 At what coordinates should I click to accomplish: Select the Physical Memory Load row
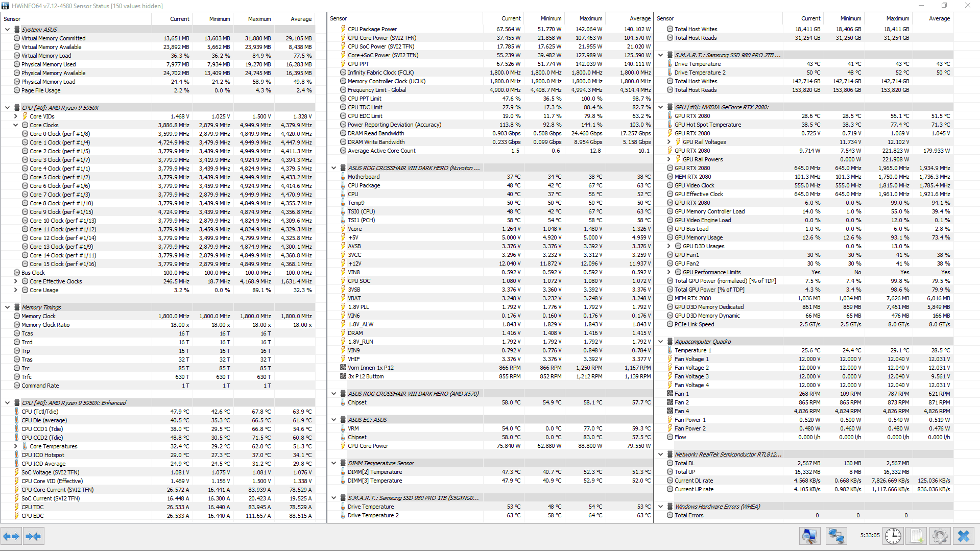click(x=158, y=82)
